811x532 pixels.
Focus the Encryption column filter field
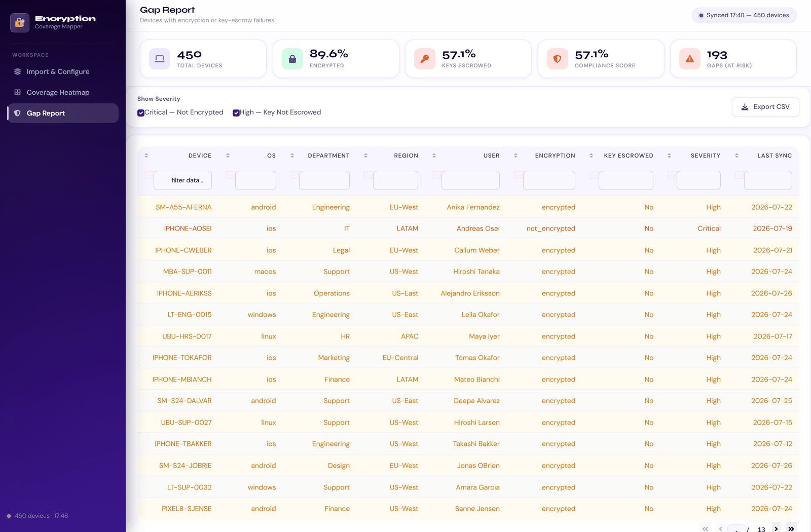[549, 180]
